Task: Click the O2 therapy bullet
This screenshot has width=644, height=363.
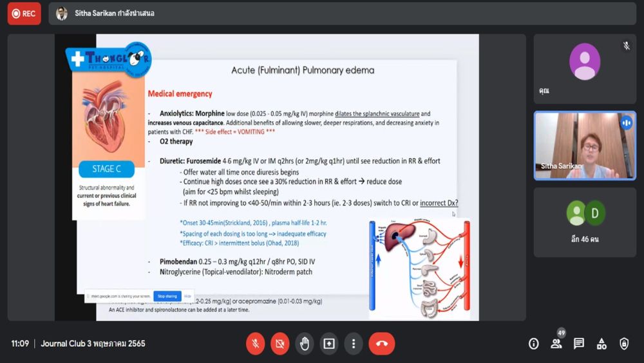Action: pyautogui.click(x=176, y=141)
